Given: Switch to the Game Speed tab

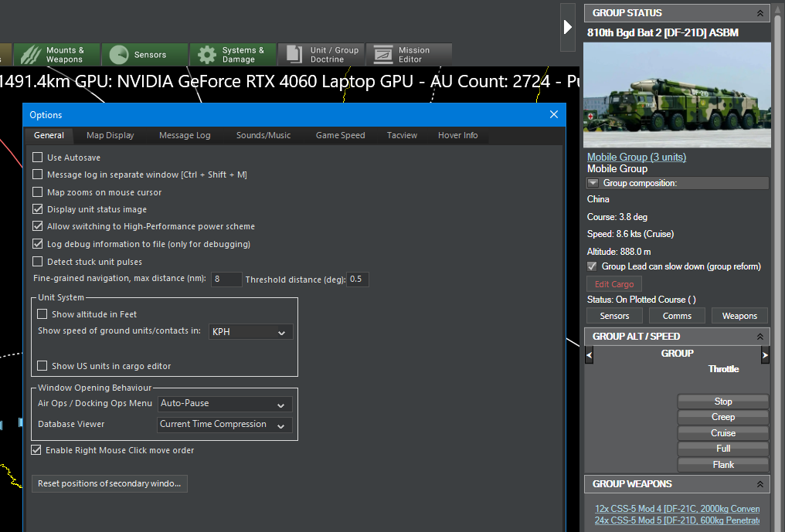Looking at the screenshot, I should [341, 136].
